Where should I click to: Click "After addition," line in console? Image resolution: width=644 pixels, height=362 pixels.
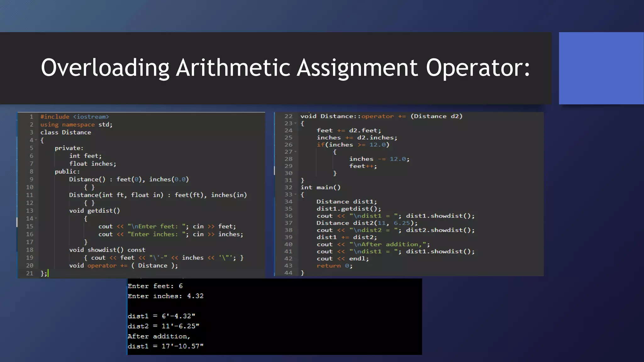click(x=159, y=336)
